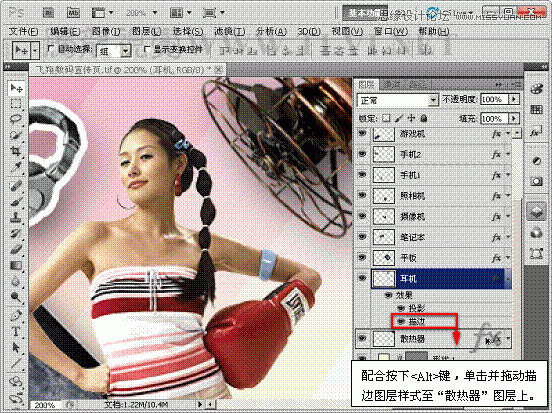
Task: Select the Rectangular Marquee tool
Action: (16, 104)
